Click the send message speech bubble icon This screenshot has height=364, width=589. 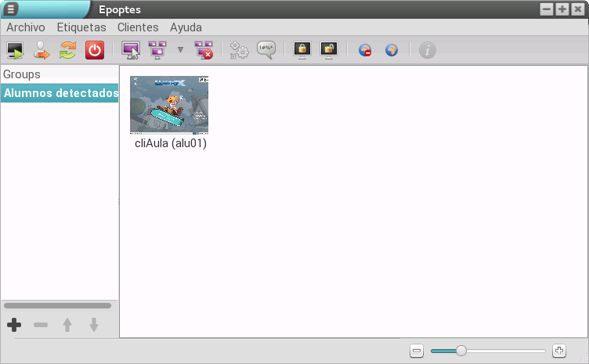(x=266, y=51)
